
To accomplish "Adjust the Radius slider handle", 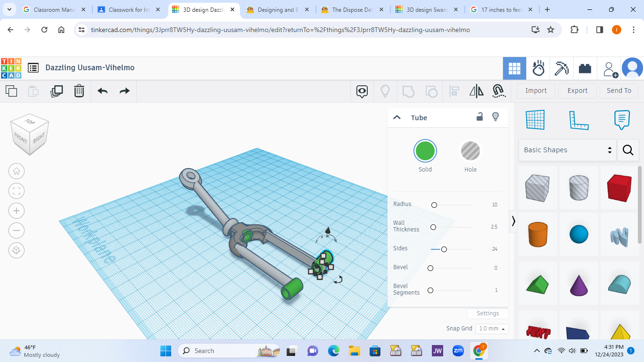I will click(x=434, y=205).
